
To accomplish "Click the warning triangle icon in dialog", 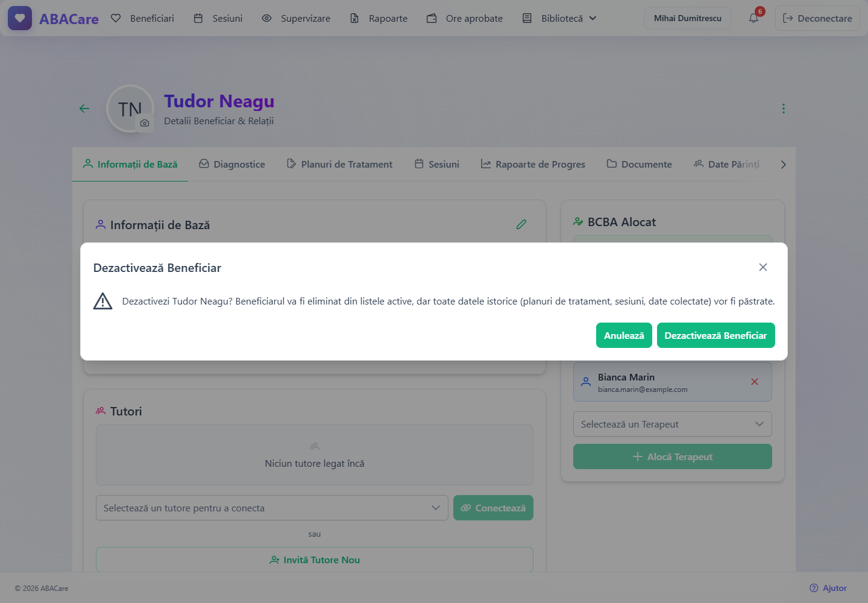I will click(x=103, y=301).
